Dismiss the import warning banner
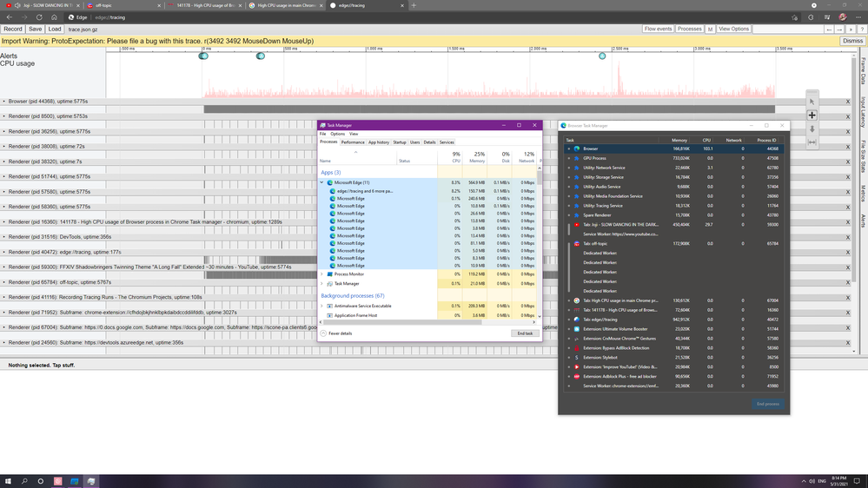 [852, 41]
